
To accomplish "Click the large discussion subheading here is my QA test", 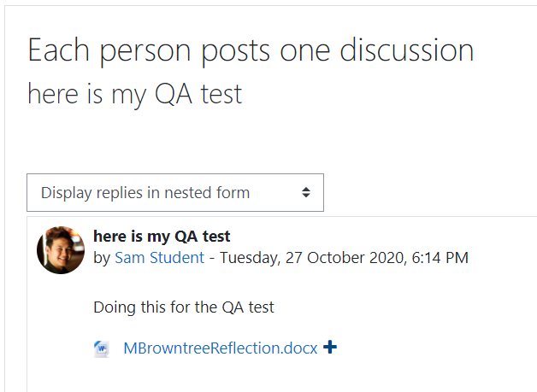I will 134,94.
